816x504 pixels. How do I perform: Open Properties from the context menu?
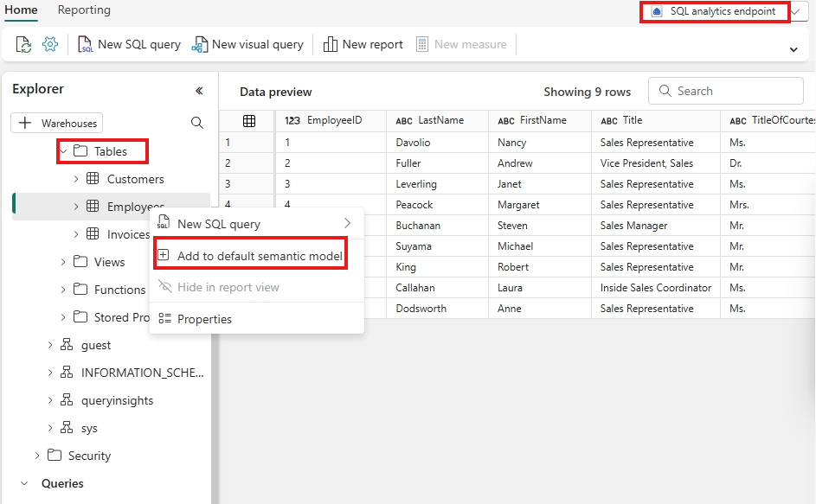[256, 319]
